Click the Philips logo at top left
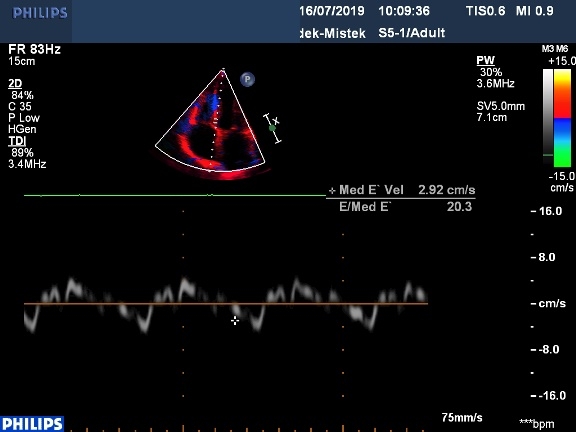The height and width of the screenshot is (432, 576). (40, 13)
